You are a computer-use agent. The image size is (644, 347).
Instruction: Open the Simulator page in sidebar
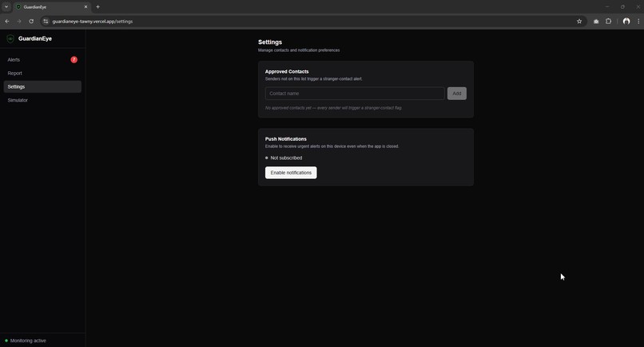tap(42, 100)
